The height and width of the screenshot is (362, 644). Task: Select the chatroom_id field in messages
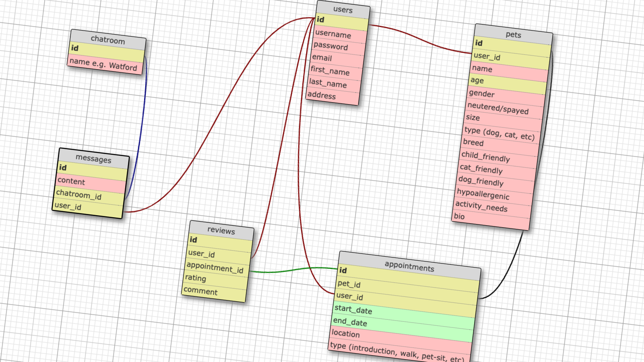[78, 196]
